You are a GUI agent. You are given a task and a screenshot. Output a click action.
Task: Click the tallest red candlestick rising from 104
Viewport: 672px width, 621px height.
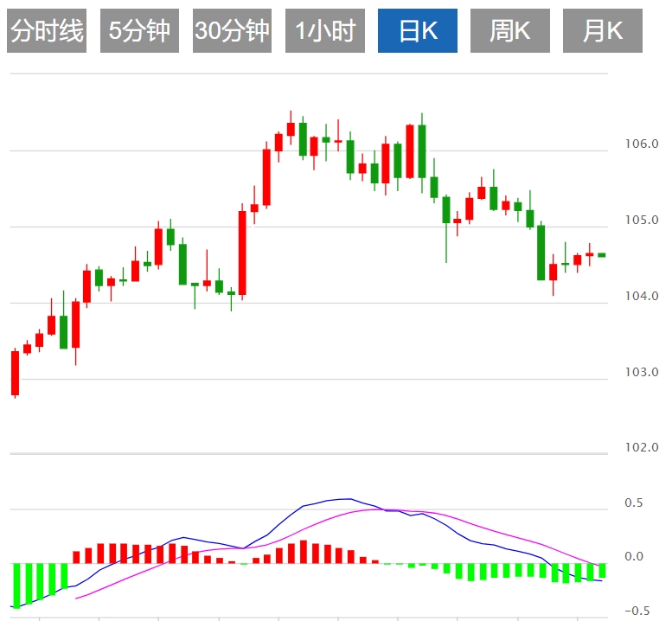click(x=242, y=253)
